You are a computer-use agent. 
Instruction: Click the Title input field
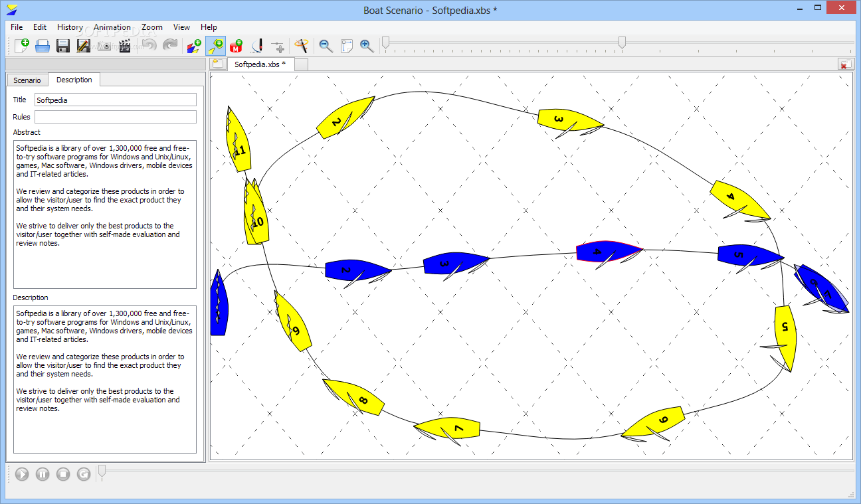point(116,100)
